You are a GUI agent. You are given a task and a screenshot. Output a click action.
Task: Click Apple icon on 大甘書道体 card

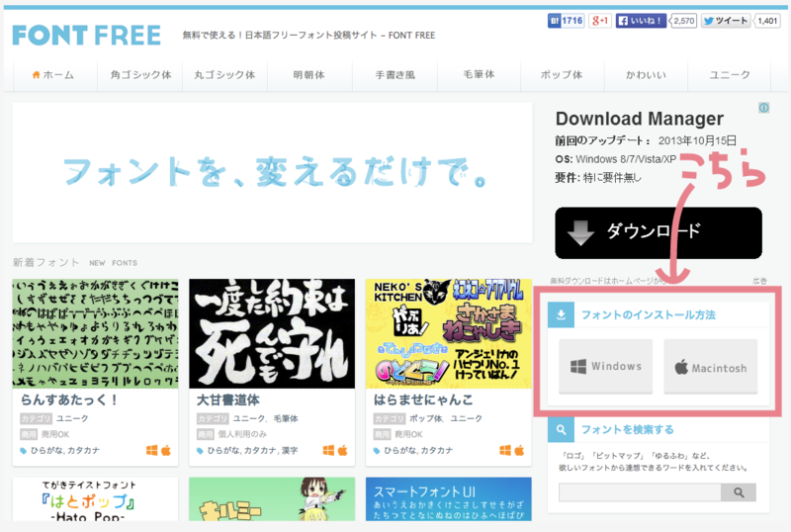[342, 450]
